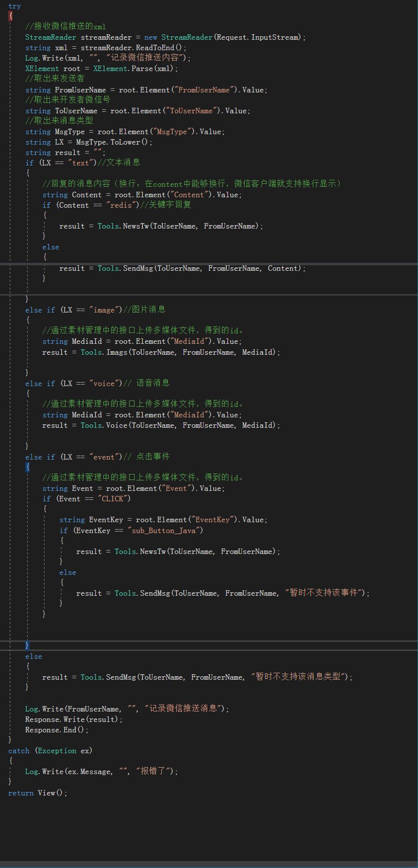Click the string literal "MsgType" in root.Element

click(172, 132)
